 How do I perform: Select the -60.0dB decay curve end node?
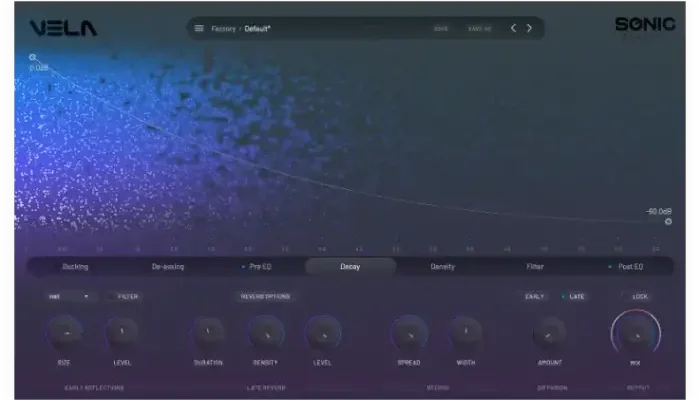tap(668, 221)
